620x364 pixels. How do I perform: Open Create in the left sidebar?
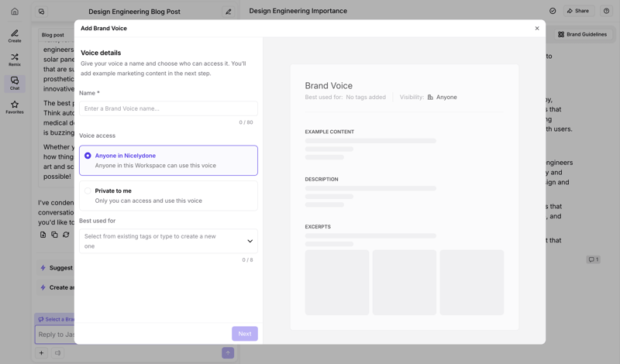tap(15, 36)
